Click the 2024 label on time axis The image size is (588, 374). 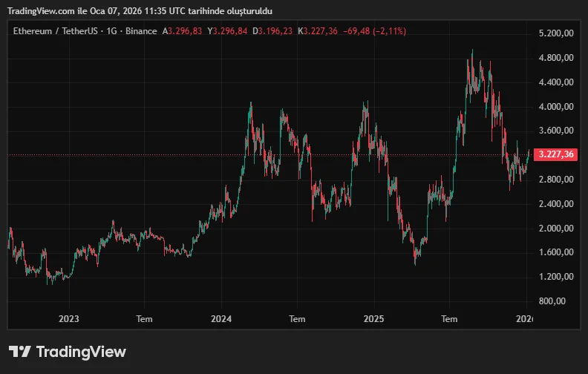pyautogui.click(x=221, y=319)
